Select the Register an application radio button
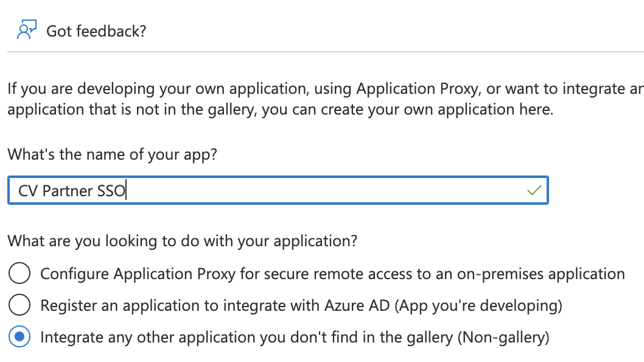The width and height of the screenshot is (644, 362). (20, 305)
